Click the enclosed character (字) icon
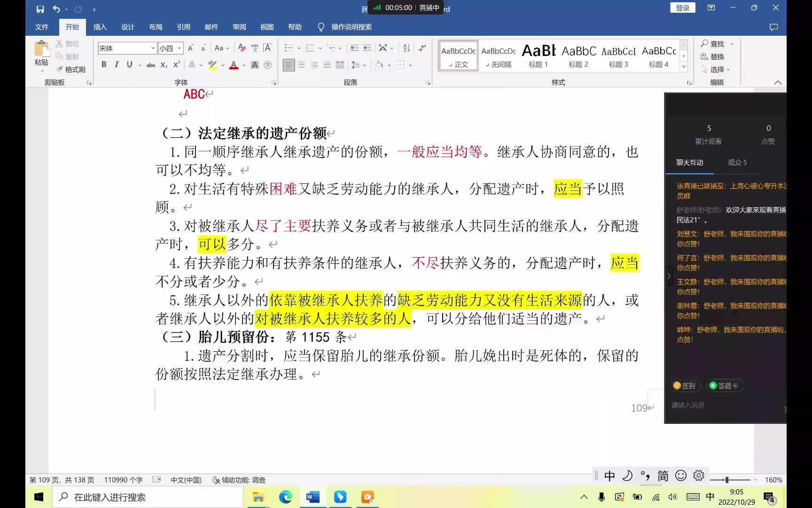 coord(267,65)
